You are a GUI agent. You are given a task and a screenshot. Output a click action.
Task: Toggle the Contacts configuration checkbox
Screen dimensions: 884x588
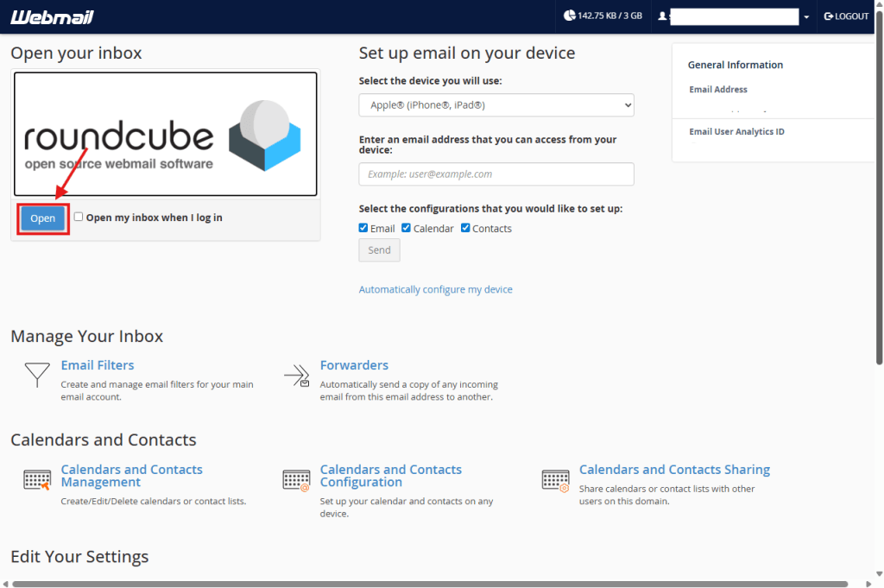(x=465, y=228)
